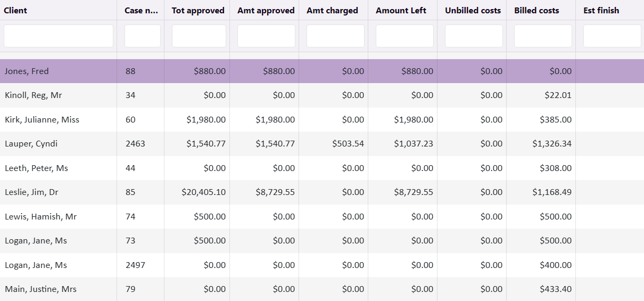
Task: Click the Est finish column header
Action: (601, 10)
